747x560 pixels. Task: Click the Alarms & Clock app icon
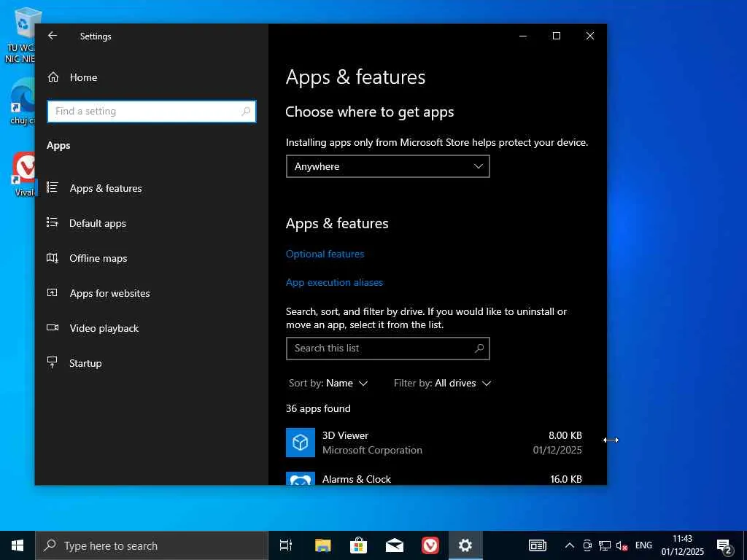[x=300, y=478]
